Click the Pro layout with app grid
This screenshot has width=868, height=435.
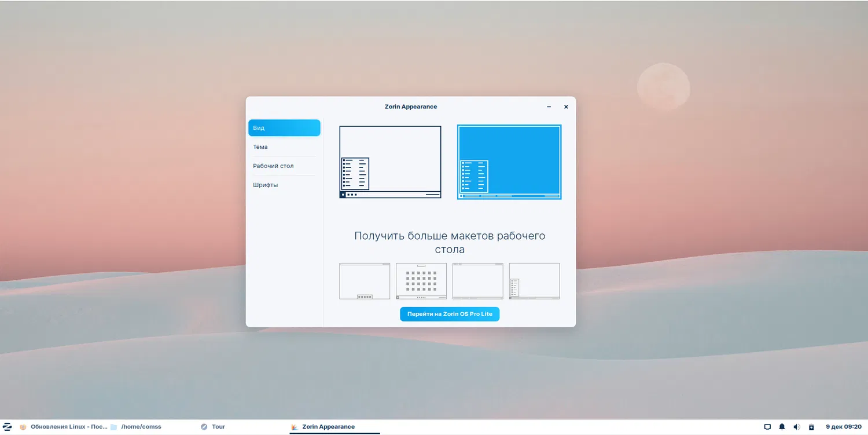pos(421,281)
